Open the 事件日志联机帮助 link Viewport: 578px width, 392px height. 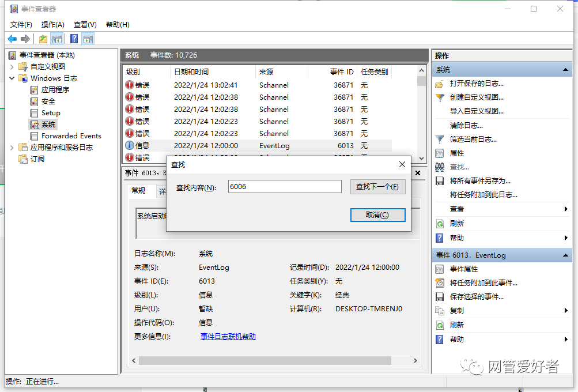coord(228,336)
